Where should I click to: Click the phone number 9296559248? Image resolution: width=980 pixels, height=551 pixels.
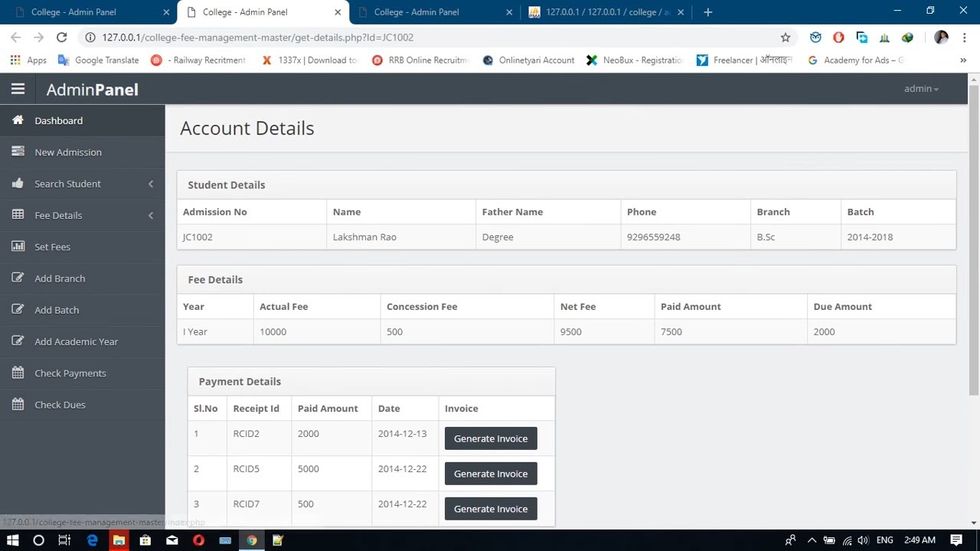653,237
